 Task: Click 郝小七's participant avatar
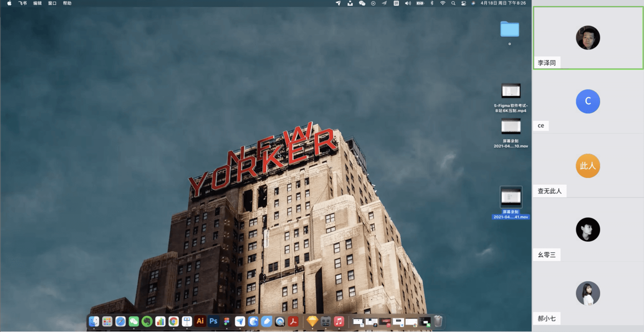click(588, 293)
